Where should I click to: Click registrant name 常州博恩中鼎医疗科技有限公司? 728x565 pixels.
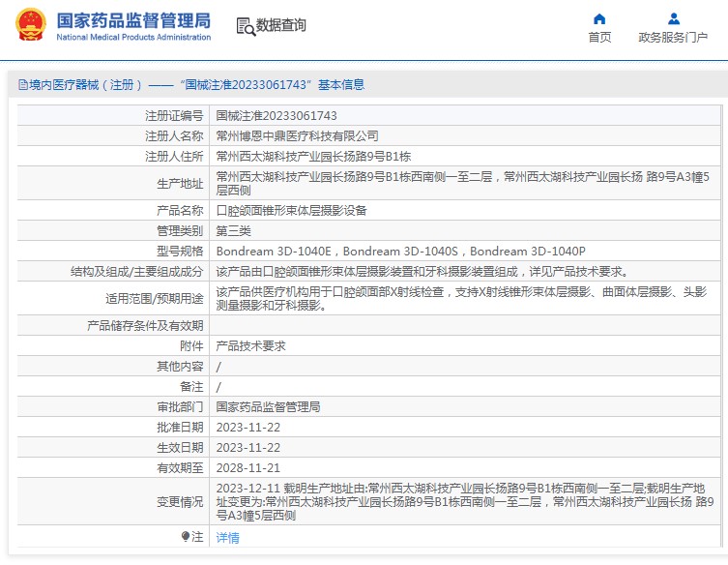click(297, 135)
